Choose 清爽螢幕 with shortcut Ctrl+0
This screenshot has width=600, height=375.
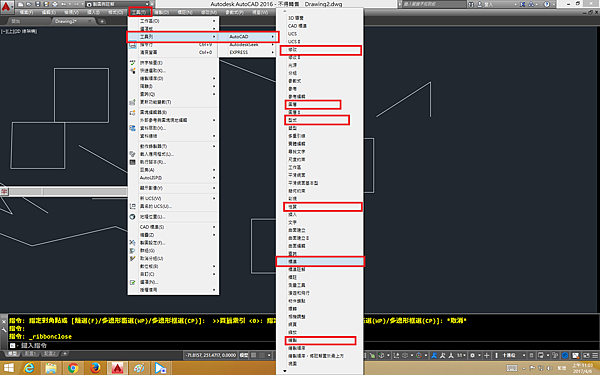point(173,52)
